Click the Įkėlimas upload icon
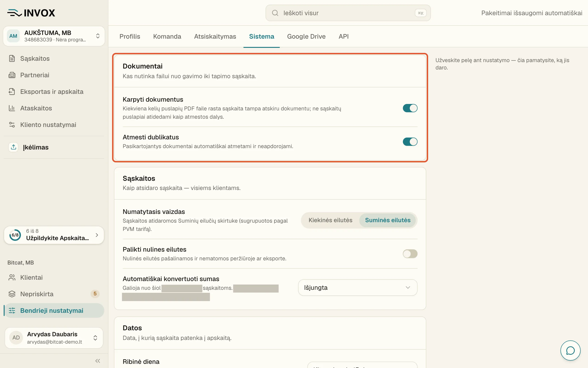 click(x=14, y=147)
